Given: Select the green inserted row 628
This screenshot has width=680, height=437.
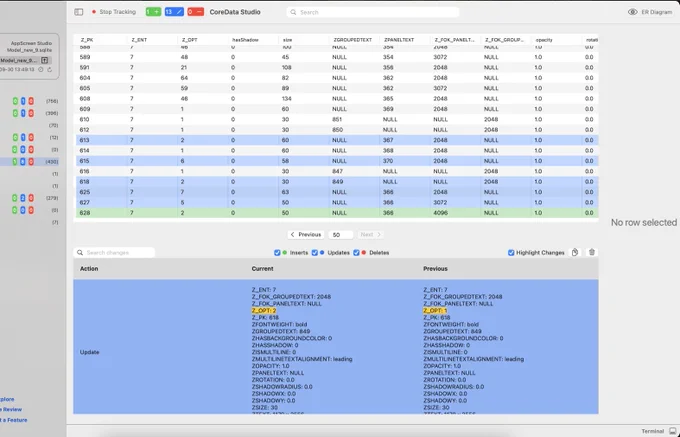Looking at the screenshot, I should [x=336, y=213].
